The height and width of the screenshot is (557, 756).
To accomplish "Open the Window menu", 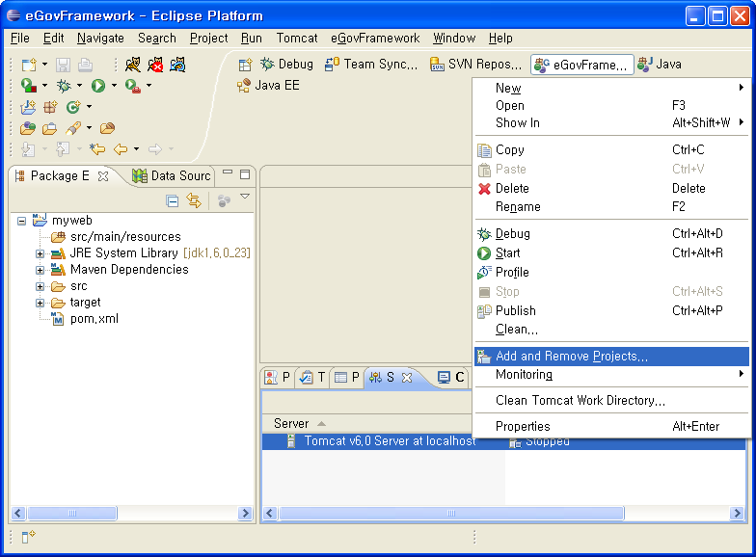I will click(x=454, y=39).
